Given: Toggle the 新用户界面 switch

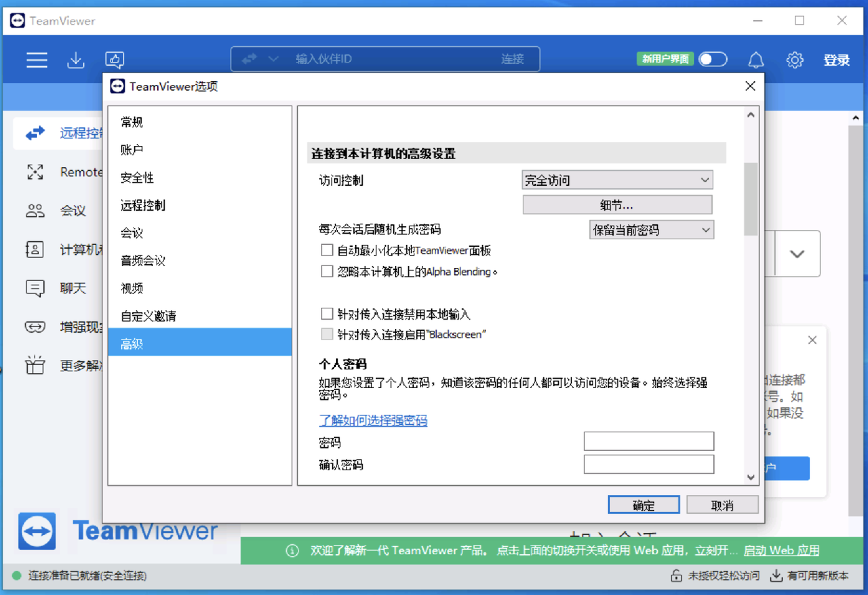Looking at the screenshot, I should [x=713, y=59].
